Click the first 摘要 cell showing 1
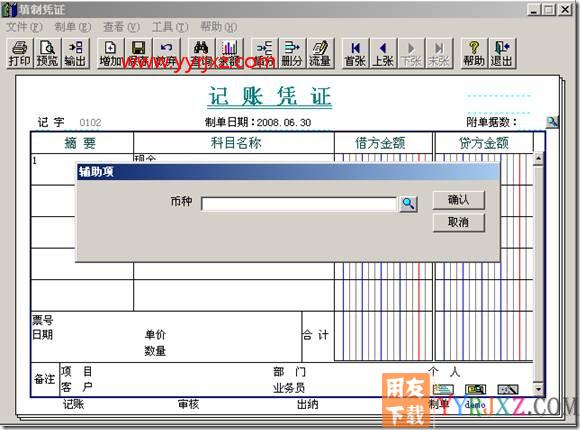Image resolution: width=580 pixels, height=430 pixels. point(82,169)
